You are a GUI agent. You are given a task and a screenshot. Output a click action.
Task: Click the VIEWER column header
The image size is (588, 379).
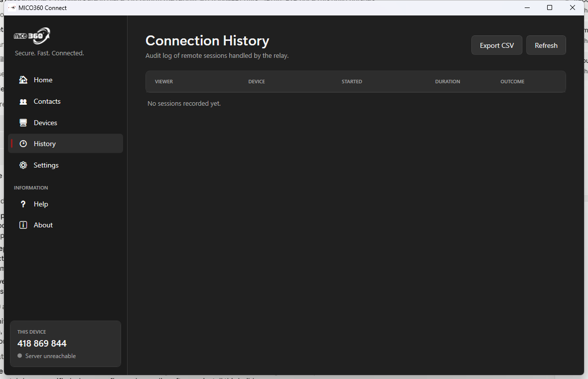point(164,81)
